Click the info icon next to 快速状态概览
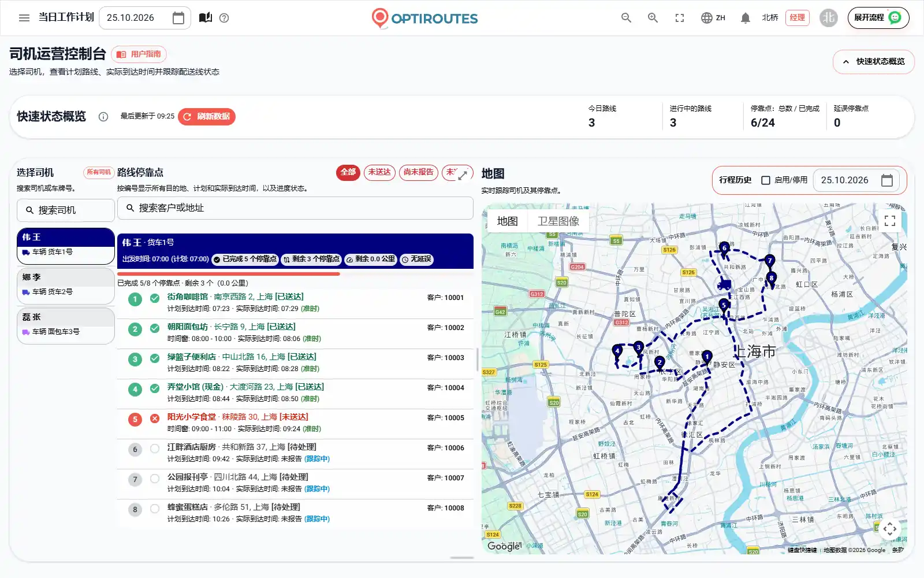This screenshot has width=924, height=578. point(103,117)
